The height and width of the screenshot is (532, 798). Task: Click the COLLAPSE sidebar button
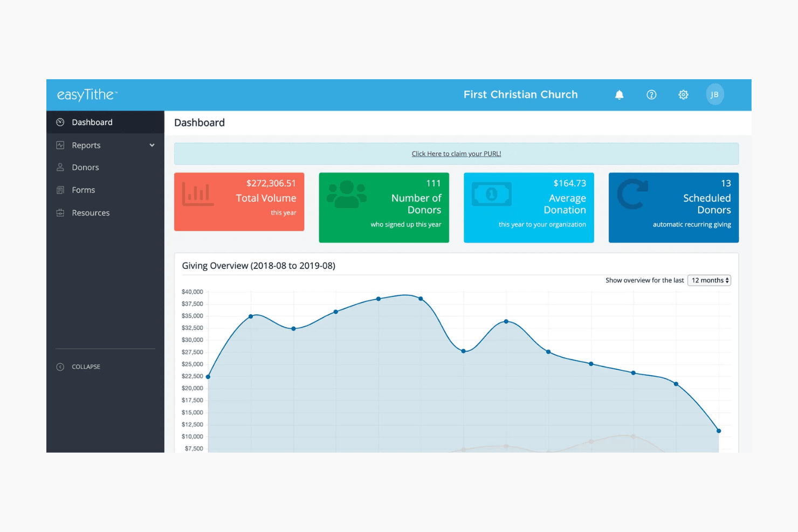(x=79, y=367)
